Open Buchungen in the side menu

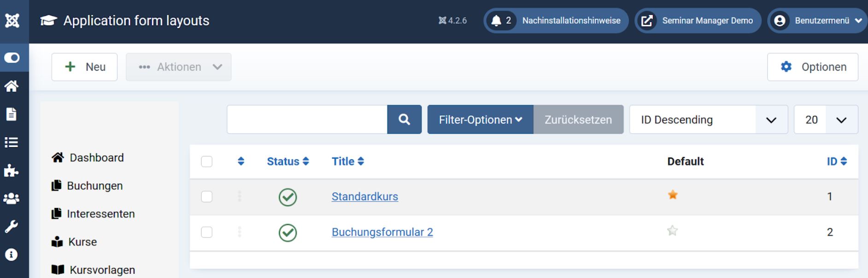click(x=94, y=186)
